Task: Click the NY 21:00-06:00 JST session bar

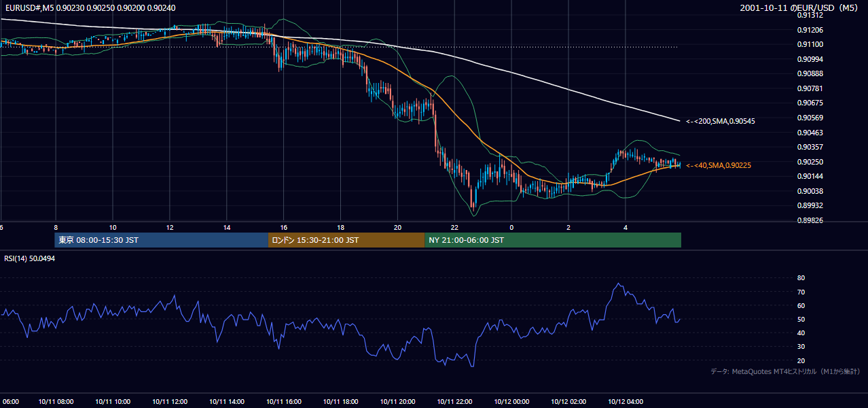Action: (553, 240)
